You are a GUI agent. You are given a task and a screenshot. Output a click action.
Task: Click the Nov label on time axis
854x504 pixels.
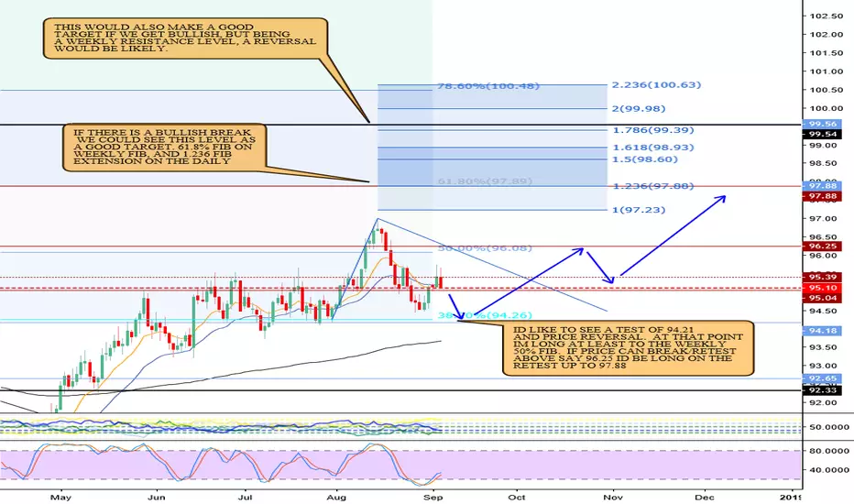613,497
